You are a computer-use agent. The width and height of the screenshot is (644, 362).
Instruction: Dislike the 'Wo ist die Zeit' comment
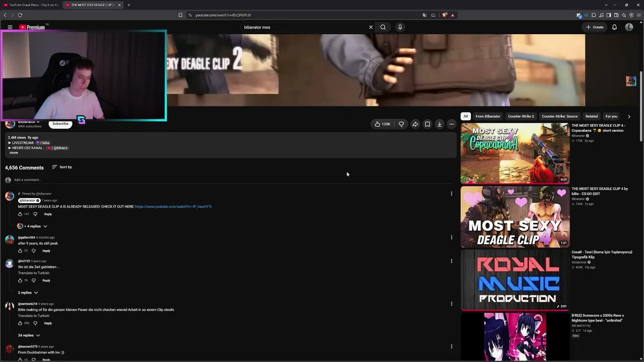tap(34, 281)
